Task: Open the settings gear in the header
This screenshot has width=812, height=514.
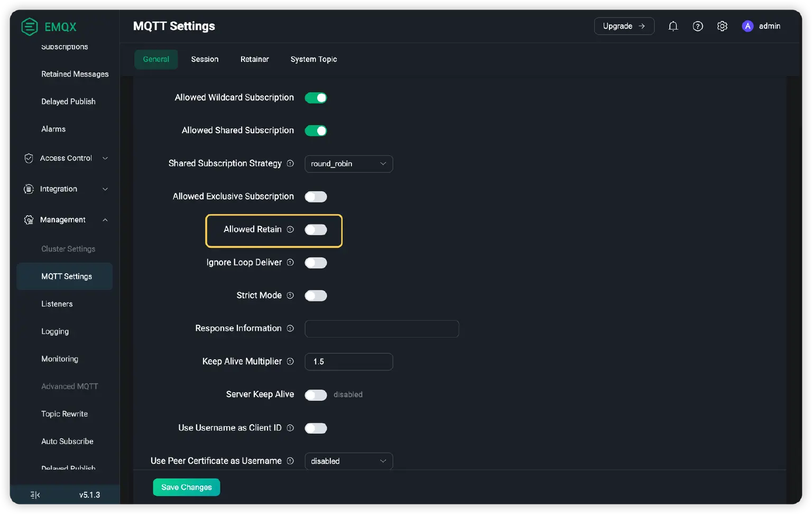Action: (x=722, y=26)
